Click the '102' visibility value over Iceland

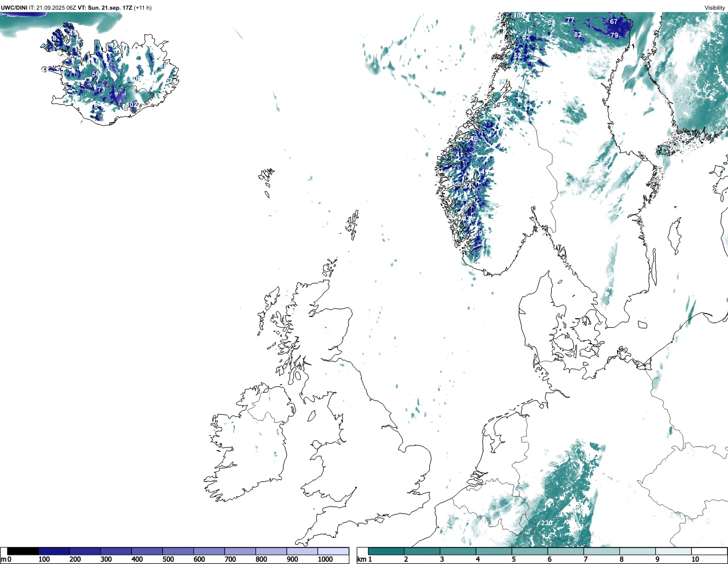131,105
